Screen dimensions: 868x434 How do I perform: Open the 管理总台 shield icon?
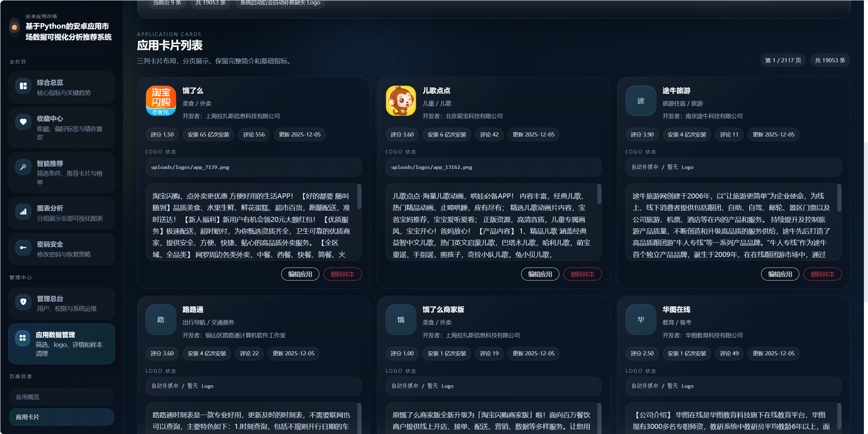[x=23, y=302]
